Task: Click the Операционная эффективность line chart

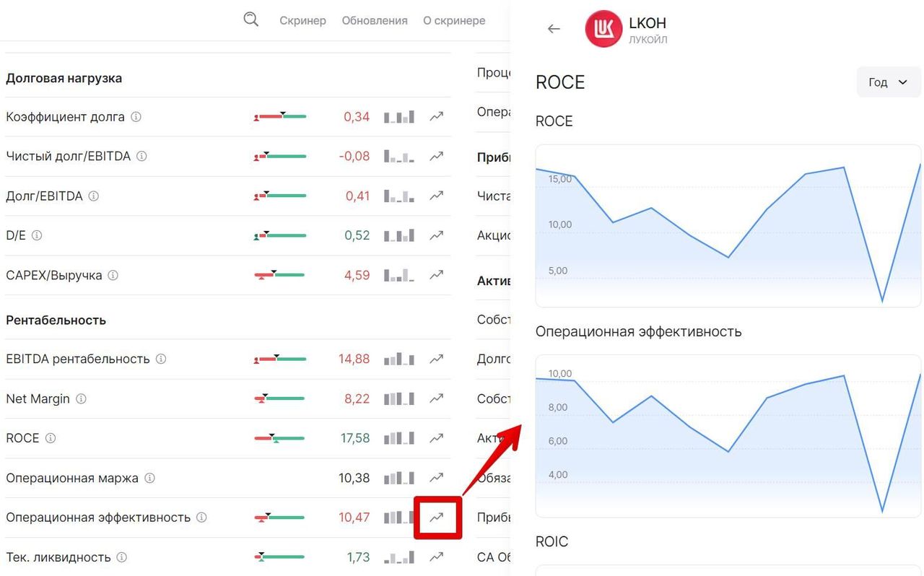Action: tap(728, 435)
